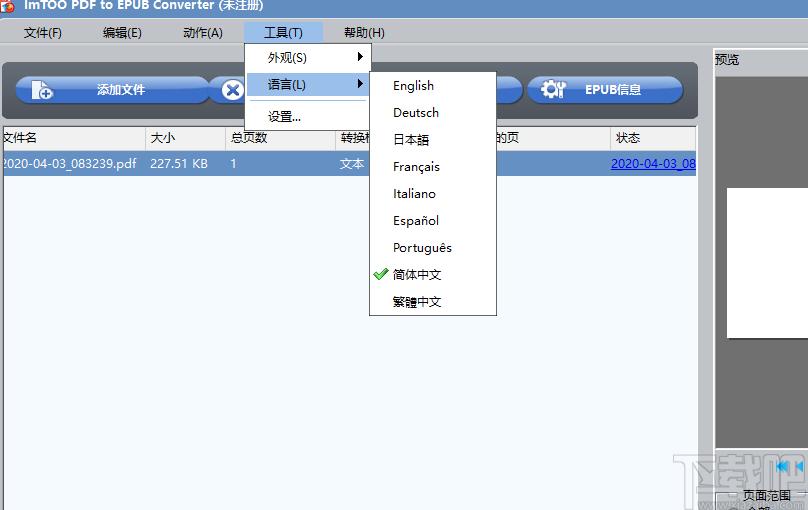Open the 2020-04-03_08 status link
808x510 pixels.
[653, 164]
